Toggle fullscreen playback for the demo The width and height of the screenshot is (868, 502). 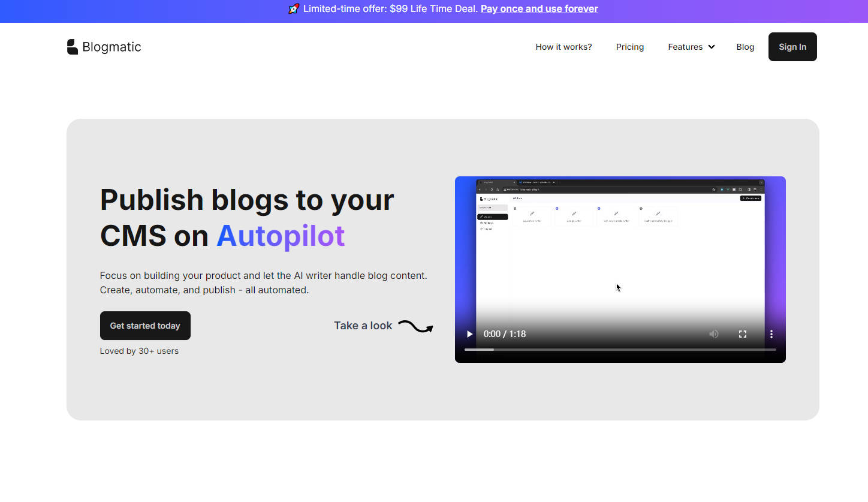742,334
